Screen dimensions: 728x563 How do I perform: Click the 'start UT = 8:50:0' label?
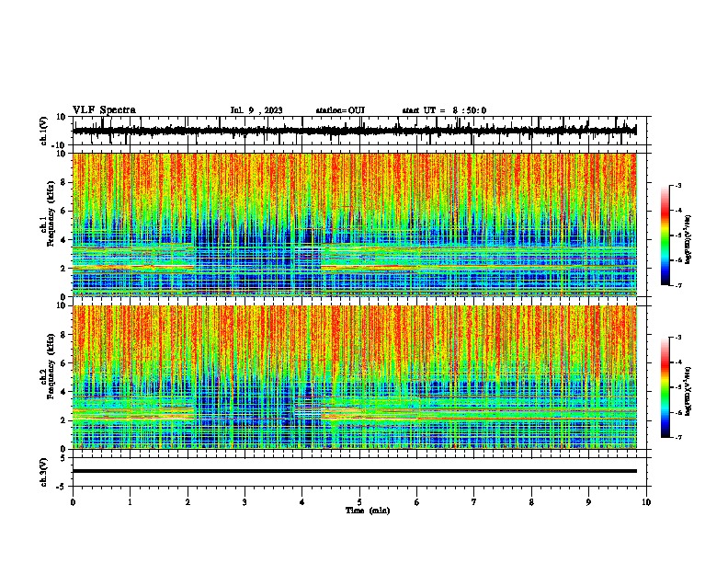click(444, 110)
